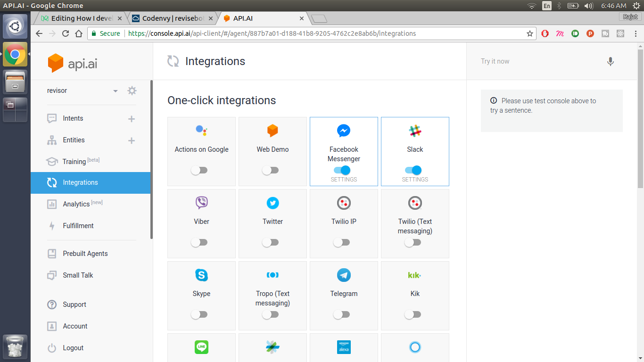This screenshot has width=644, height=362.
Task: Reload the page in Chrome
Action: [66, 33]
